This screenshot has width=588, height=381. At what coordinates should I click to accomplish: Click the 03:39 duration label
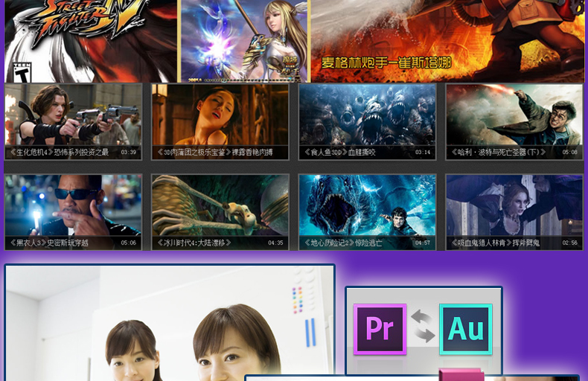[129, 153]
